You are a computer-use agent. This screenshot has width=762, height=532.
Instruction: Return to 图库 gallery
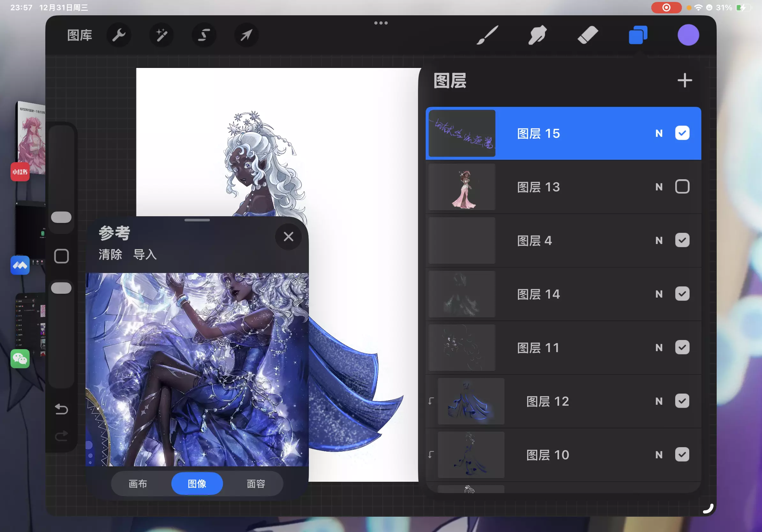(80, 35)
